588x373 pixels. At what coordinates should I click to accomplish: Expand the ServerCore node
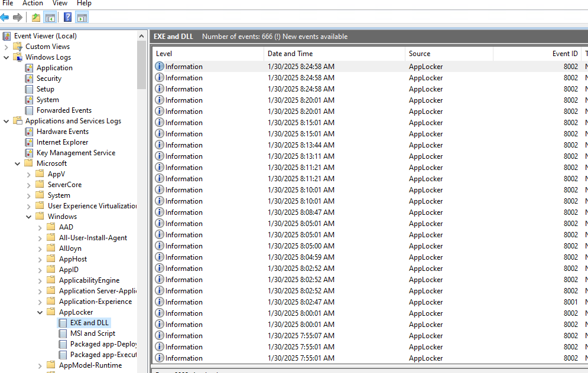[x=28, y=184]
